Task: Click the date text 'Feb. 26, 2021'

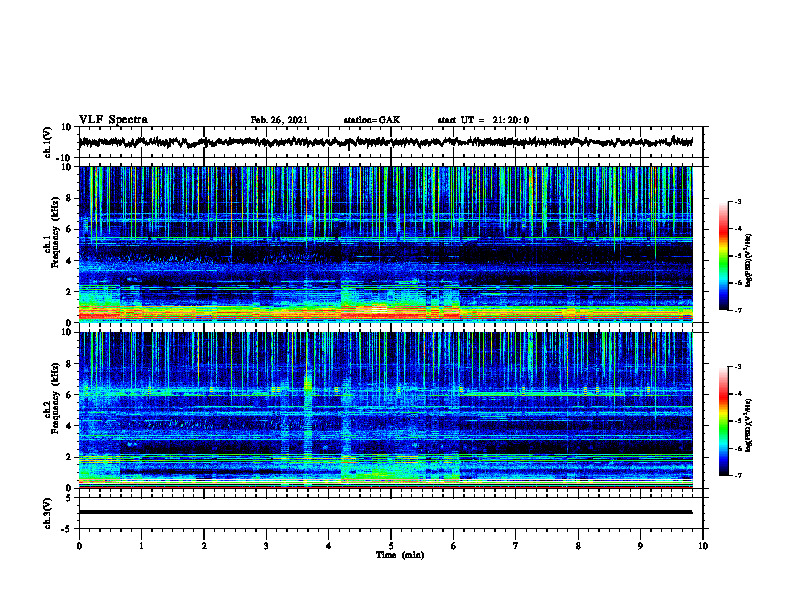Action: coord(279,120)
